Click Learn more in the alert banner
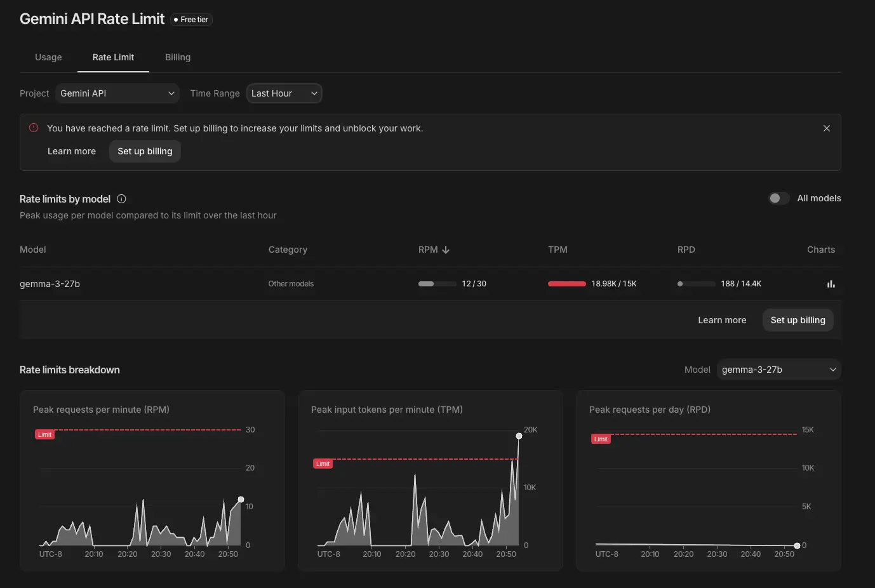This screenshot has height=588, width=875. tap(72, 151)
